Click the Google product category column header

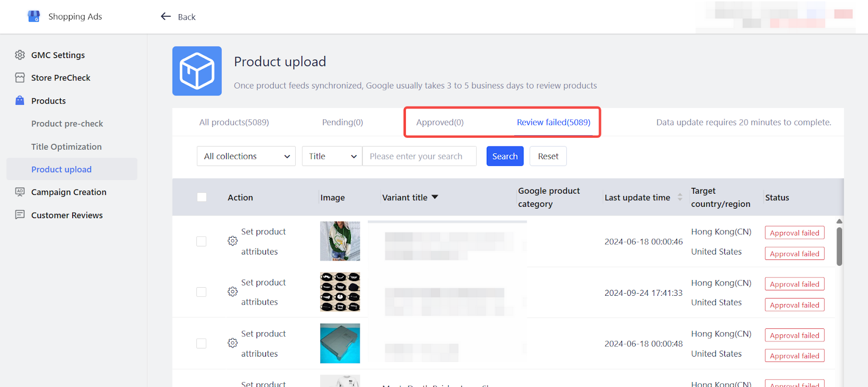click(548, 197)
